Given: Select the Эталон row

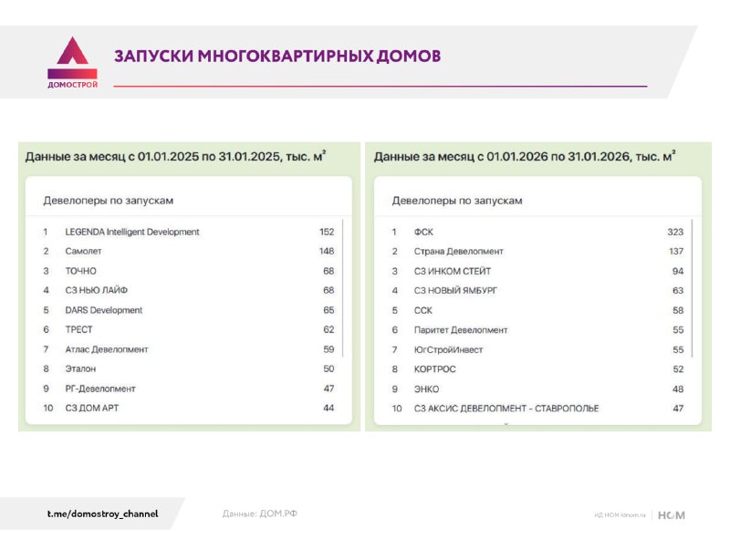Looking at the screenshot, I should 189,368.
